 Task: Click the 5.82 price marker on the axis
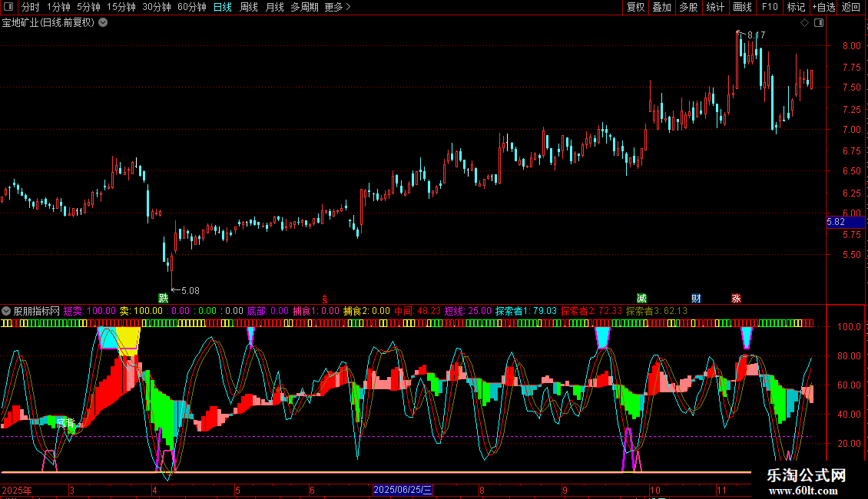[x=836, y=222]
